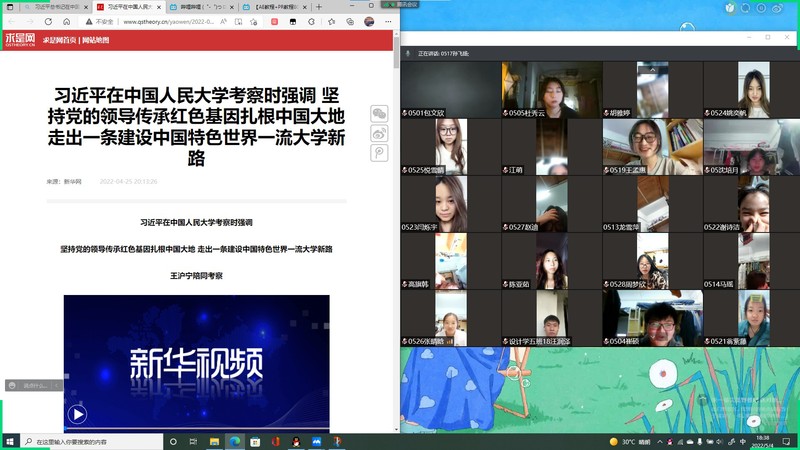Share article via WeChat icon
This screenshot has width=800, height=450.
380,114
